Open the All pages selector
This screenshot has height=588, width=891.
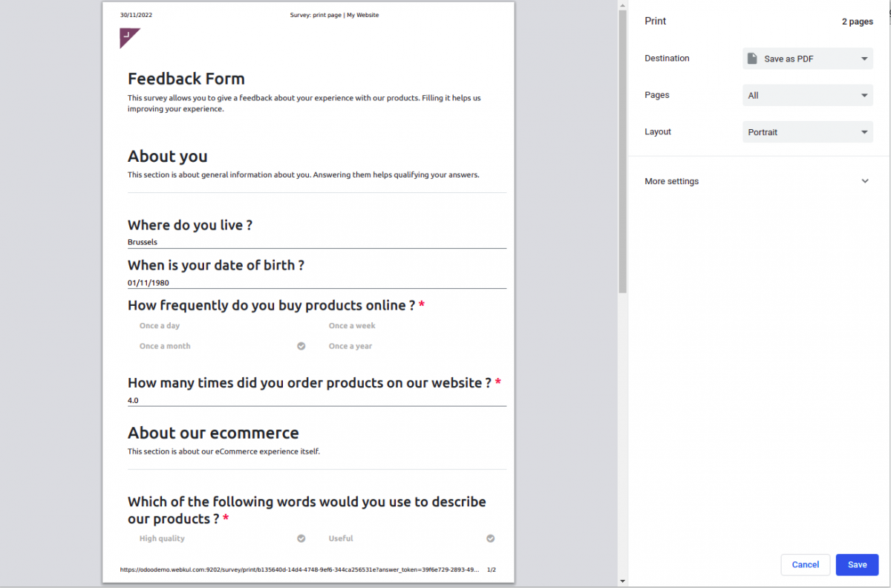point(807,95)
